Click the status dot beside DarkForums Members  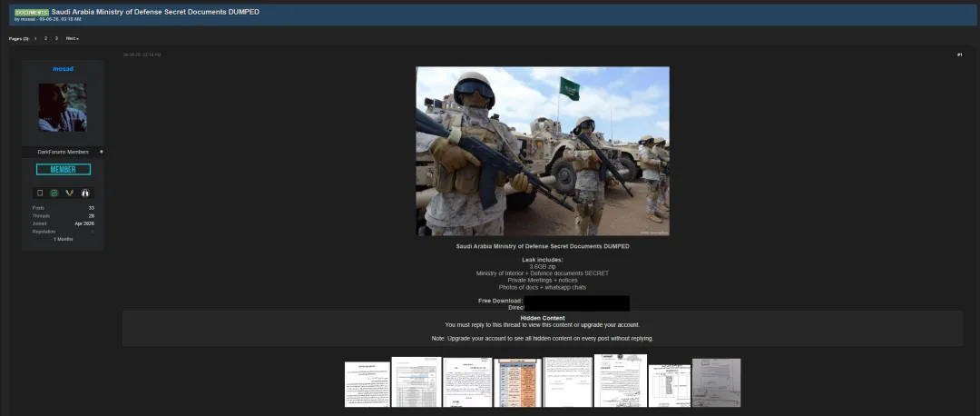(x=102, y=152)
